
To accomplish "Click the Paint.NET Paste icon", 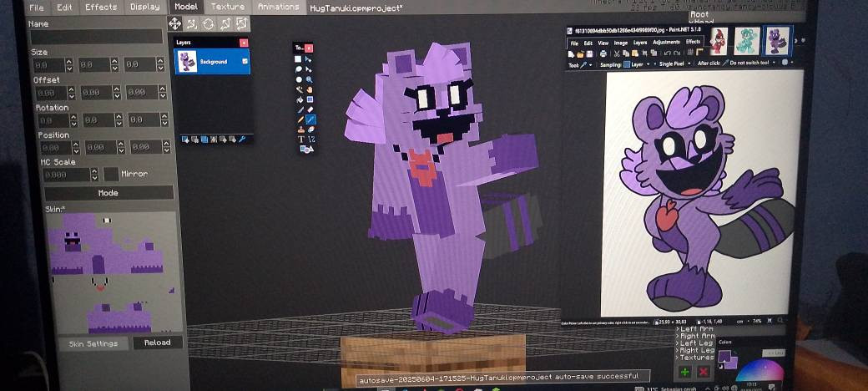I will (x=635, y=54).
